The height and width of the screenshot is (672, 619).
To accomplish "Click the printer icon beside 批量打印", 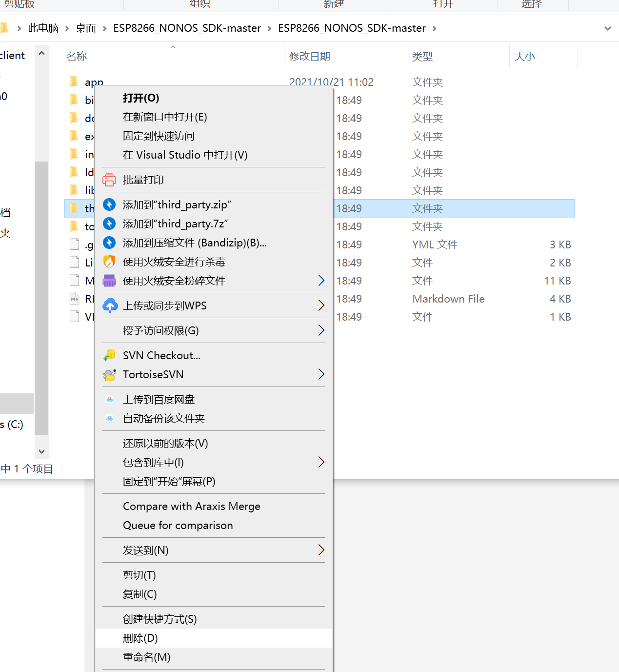I will coord(109,179).
